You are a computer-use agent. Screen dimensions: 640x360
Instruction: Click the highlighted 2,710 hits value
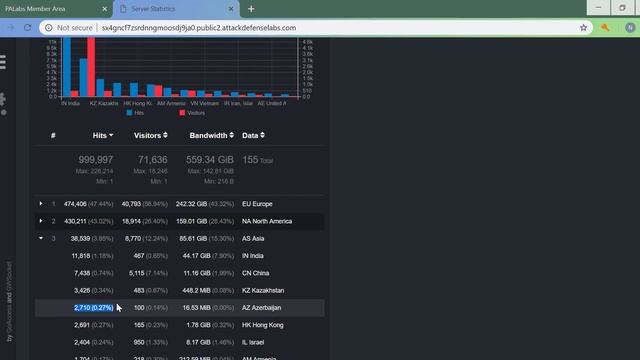click(93, 308)
